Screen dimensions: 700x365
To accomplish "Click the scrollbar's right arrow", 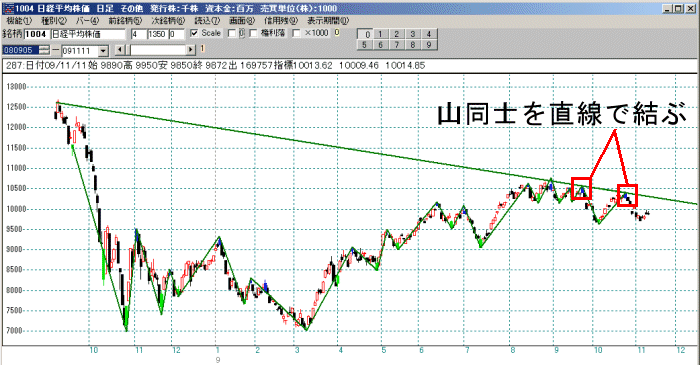I will pyautogui.click(x=191, y=50).
